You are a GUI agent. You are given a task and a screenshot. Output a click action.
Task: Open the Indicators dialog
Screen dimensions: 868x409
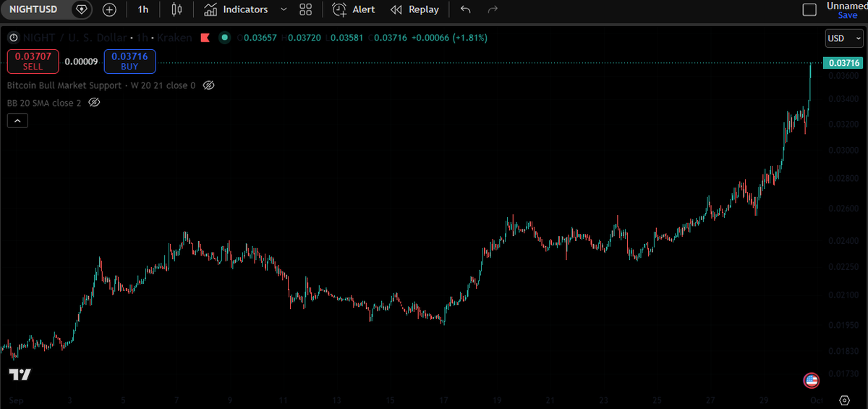pos(236,9)
